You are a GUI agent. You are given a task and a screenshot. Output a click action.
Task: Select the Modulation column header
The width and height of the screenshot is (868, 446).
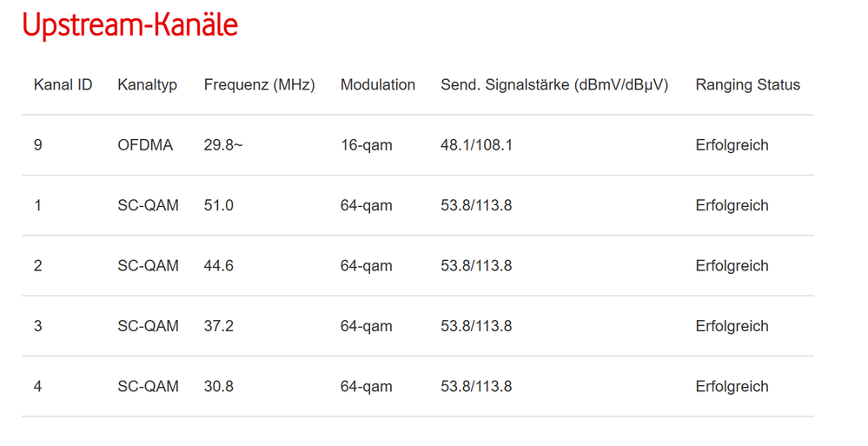pos(377,85)
